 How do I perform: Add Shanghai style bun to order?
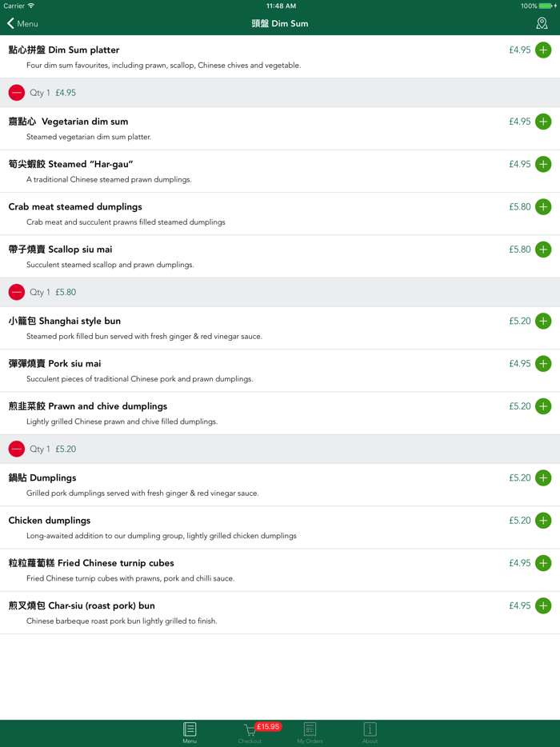543,322
